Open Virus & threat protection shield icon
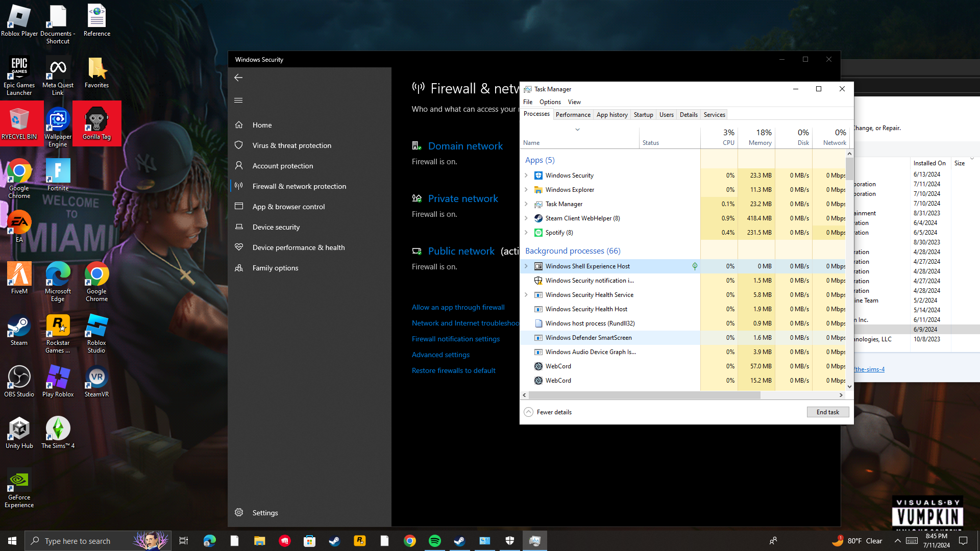 (x=238, y=145)
